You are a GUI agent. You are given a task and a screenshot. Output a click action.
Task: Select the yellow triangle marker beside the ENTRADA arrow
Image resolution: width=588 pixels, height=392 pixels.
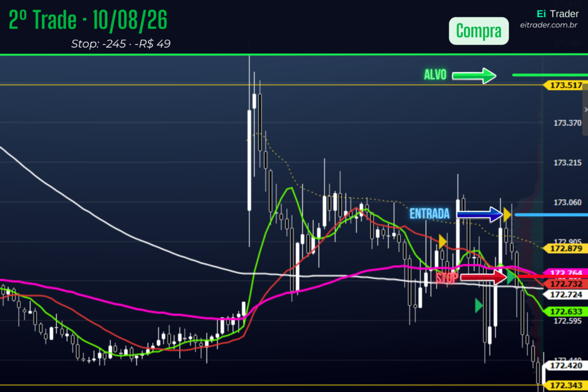[x=507, y=215]
